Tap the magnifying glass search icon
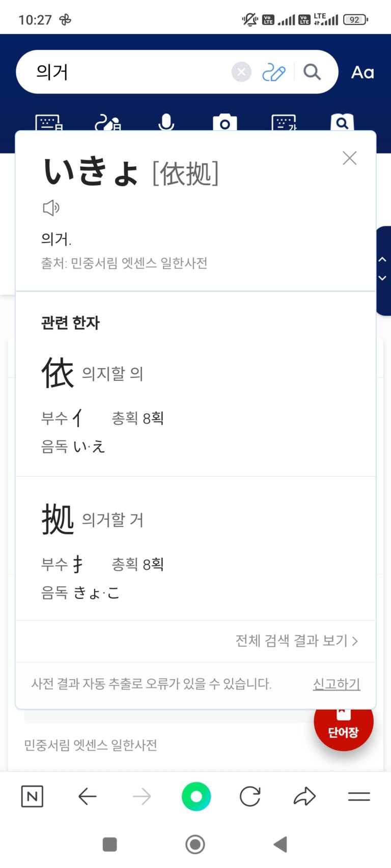The image size is (391, 868). [312, 72]
